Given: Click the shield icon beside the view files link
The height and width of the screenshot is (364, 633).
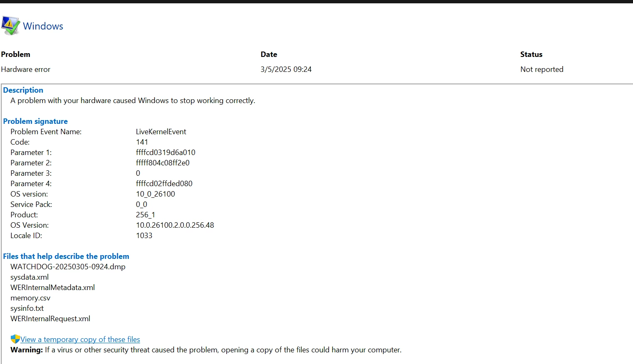Looking at the screenshot, I should (x=15, y=339).
